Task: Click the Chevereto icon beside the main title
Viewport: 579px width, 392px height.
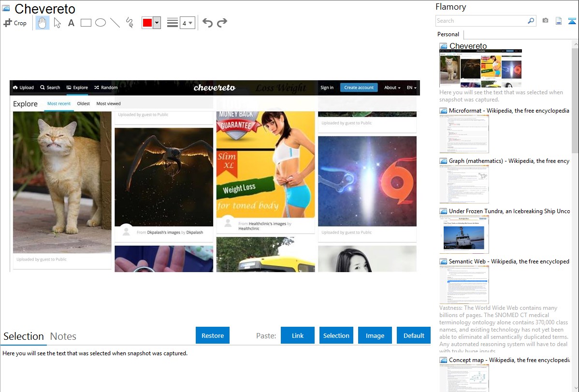Action: (x=6, y=8)
